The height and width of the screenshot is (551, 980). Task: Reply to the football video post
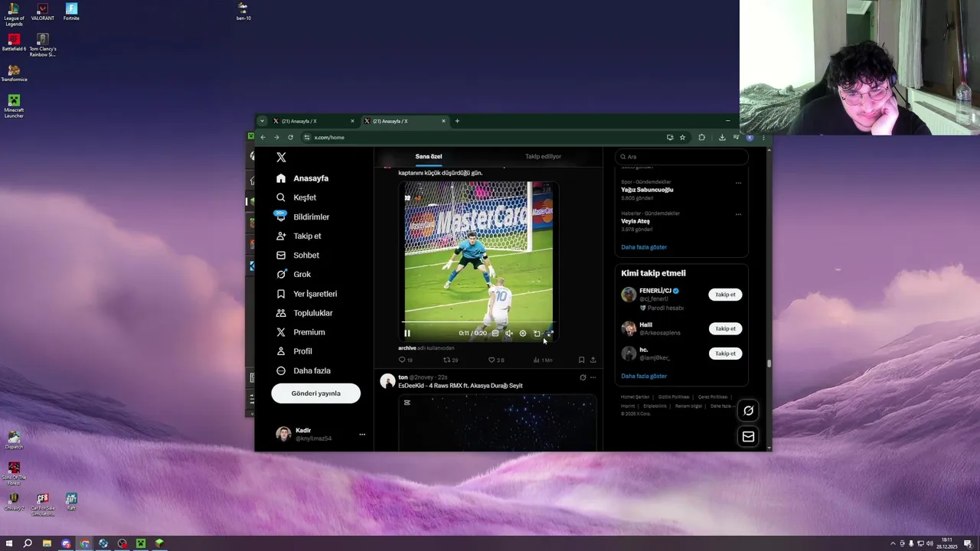pyautogui.click(x=405, y=360)
